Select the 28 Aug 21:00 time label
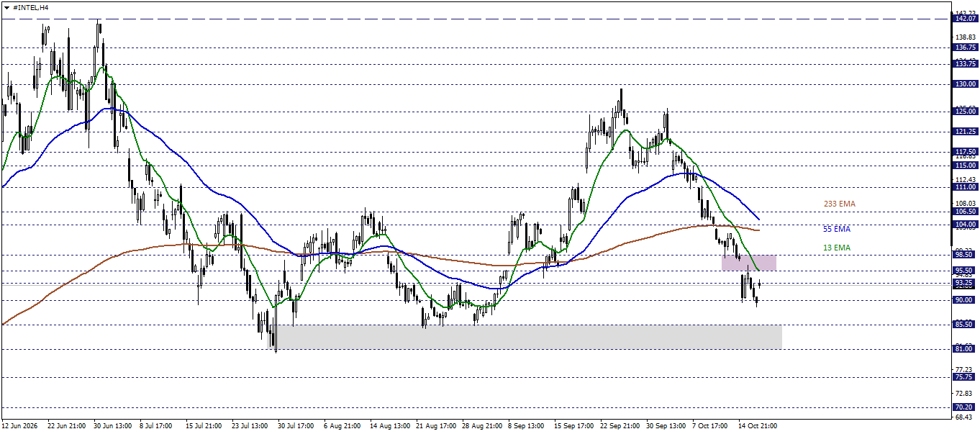 coord(481,426)
